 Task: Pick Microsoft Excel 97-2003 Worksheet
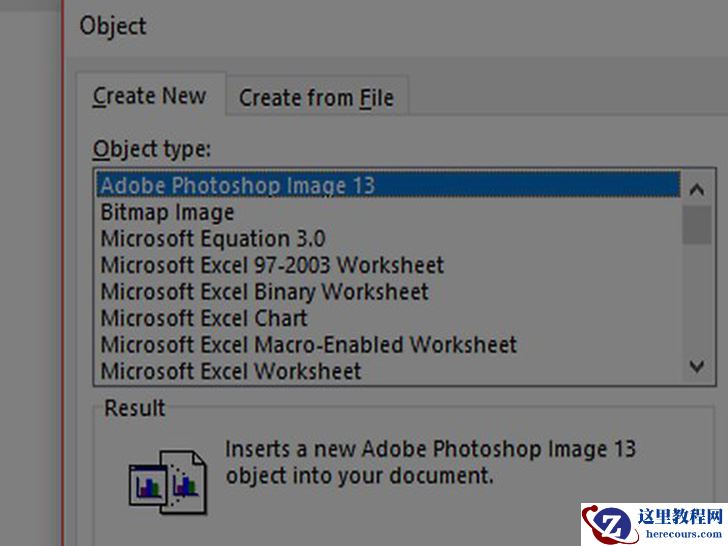point(272,265)
